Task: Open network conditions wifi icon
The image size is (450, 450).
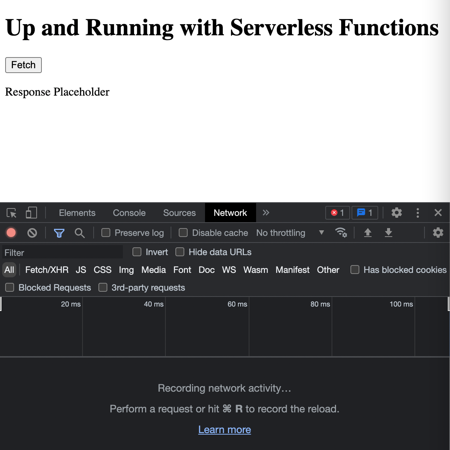Action: point(341,233)
